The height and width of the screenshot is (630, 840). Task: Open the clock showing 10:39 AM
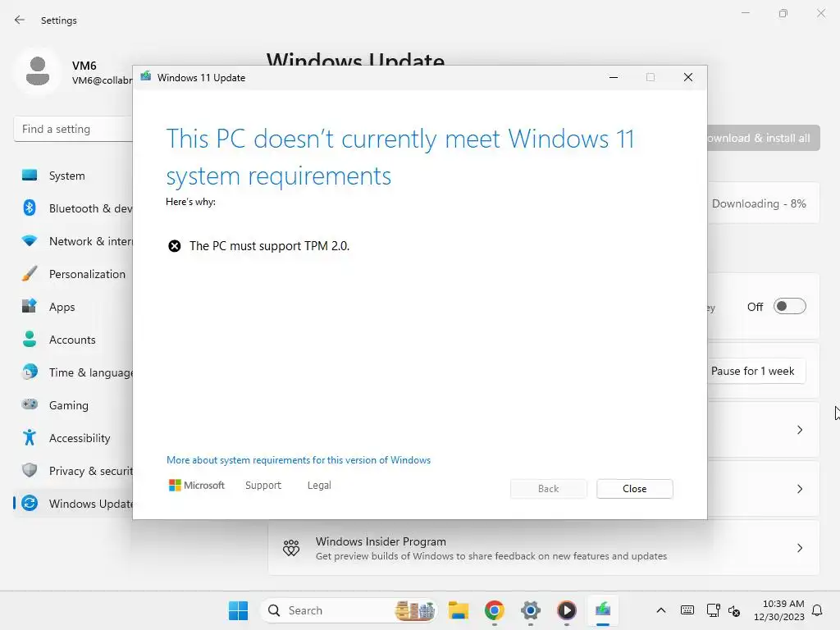pos(779,610)
